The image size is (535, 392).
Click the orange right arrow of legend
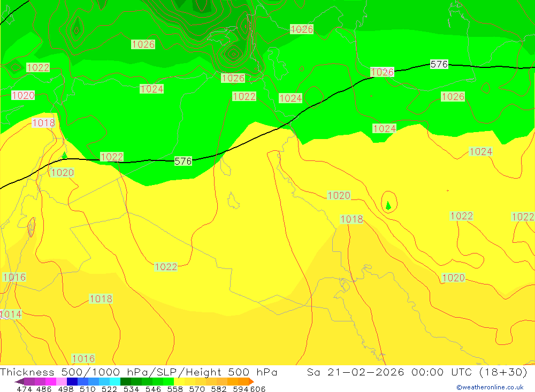click(x=251, y=381)
